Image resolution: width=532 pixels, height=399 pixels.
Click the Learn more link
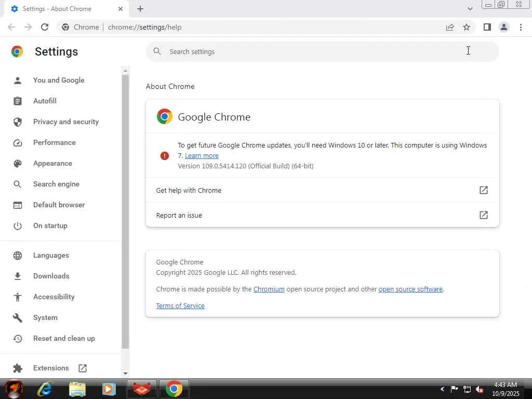[202, 156]
